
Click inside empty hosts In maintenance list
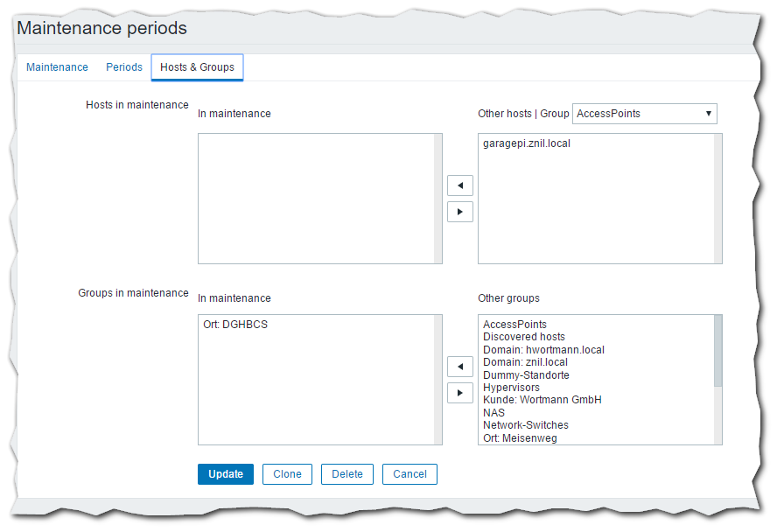point(316,199)
